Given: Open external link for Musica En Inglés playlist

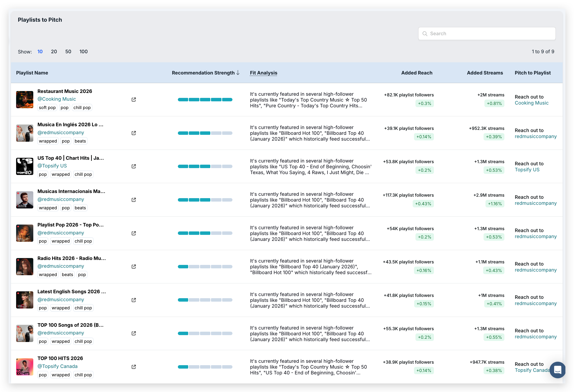Looking at the screenshot, I should (x=134, y=133).
